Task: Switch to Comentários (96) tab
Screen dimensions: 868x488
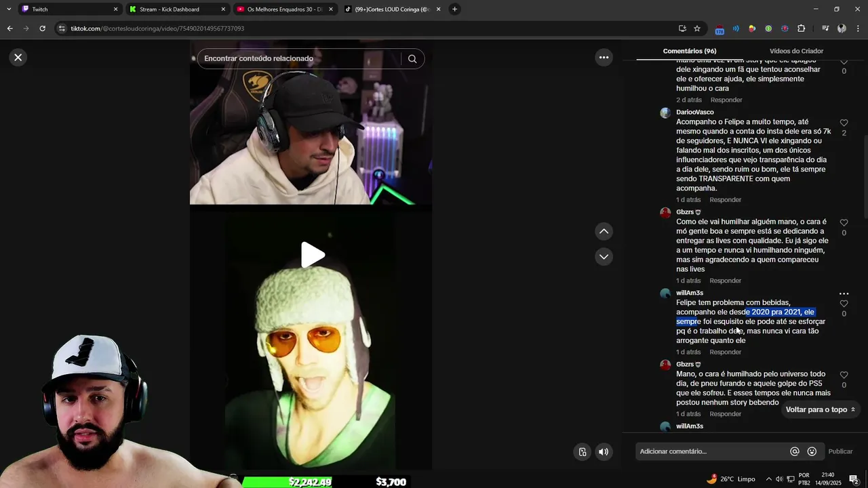Action: pyautogui.click(x=690, y=51)
